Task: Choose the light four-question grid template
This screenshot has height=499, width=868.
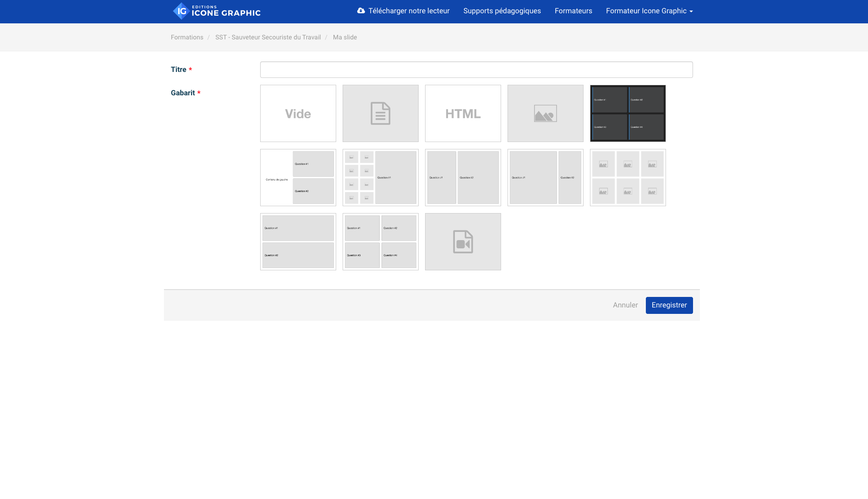Action: click(381, 241)
